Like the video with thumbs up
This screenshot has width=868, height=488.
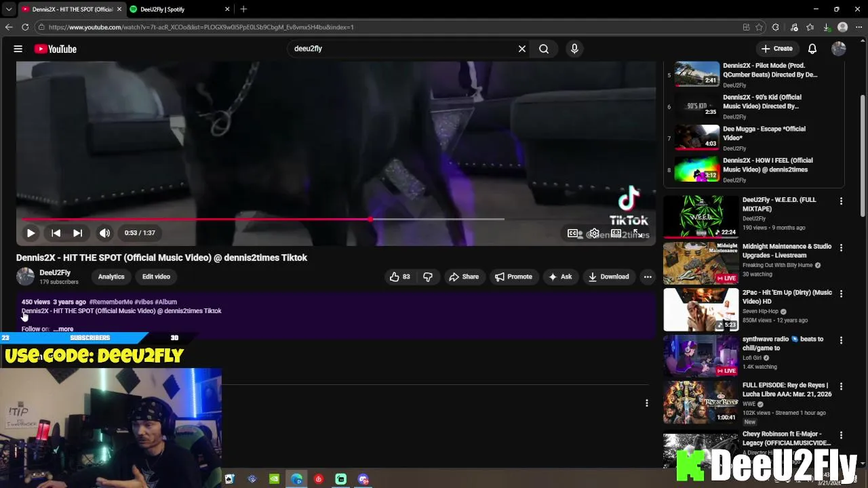(399, 277)
